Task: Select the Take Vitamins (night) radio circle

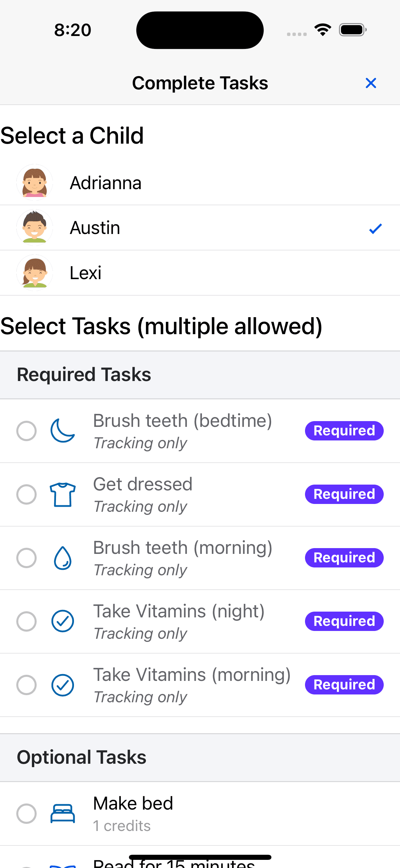Action: click(x=26, y=621)
